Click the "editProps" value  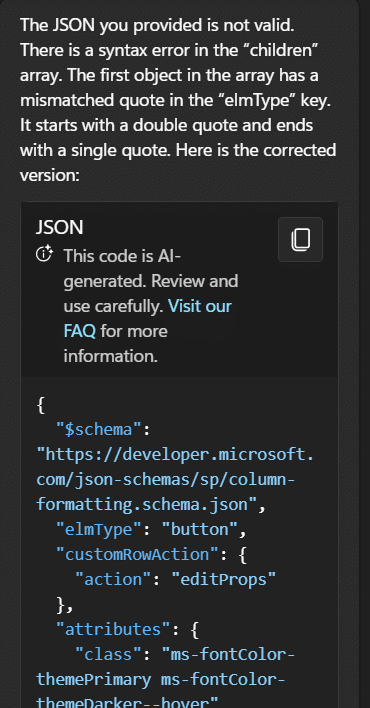(224, 579)
